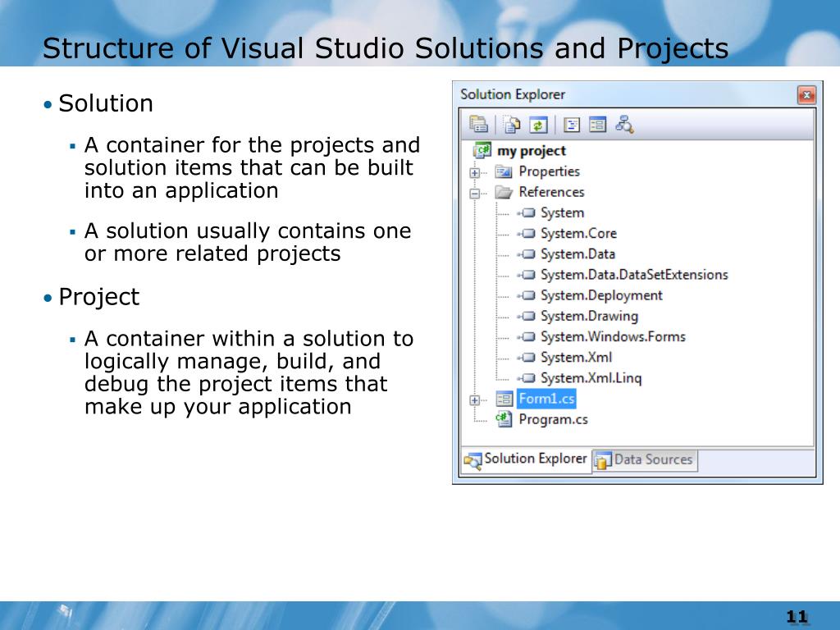Click the Properties toolbar icon in Solution Explorer
Screen dimensions: 840x630
478,125
